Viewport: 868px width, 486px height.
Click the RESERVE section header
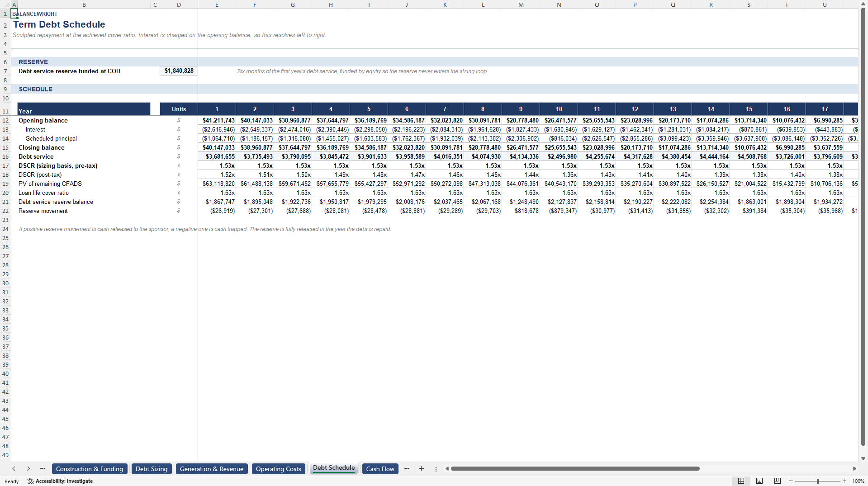[x=33, y=62]
